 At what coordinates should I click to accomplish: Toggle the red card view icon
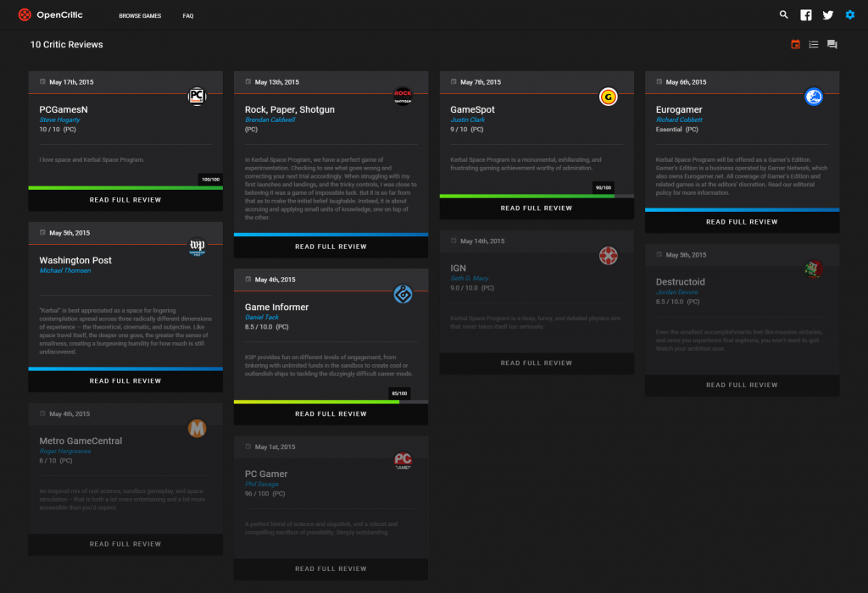pos(794,44)
